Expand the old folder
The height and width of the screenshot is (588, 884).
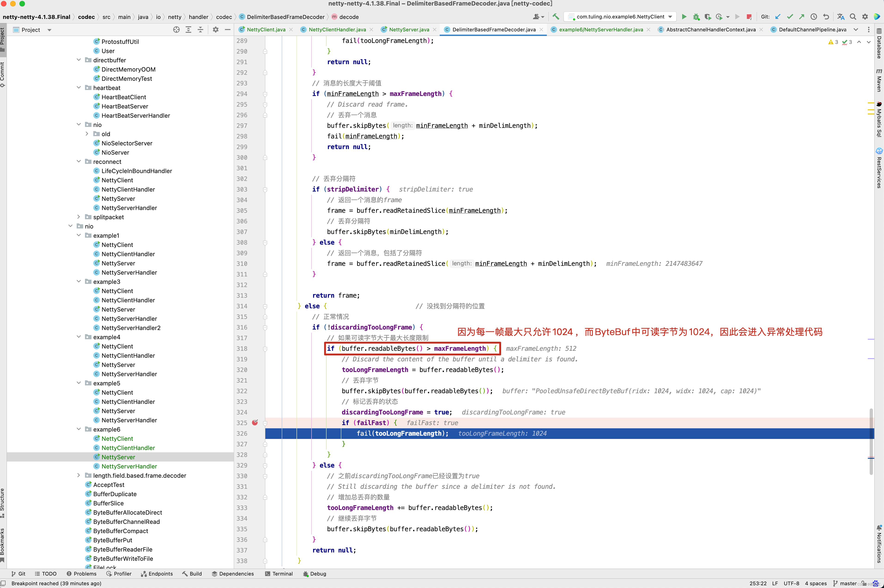tap(87, 134)
